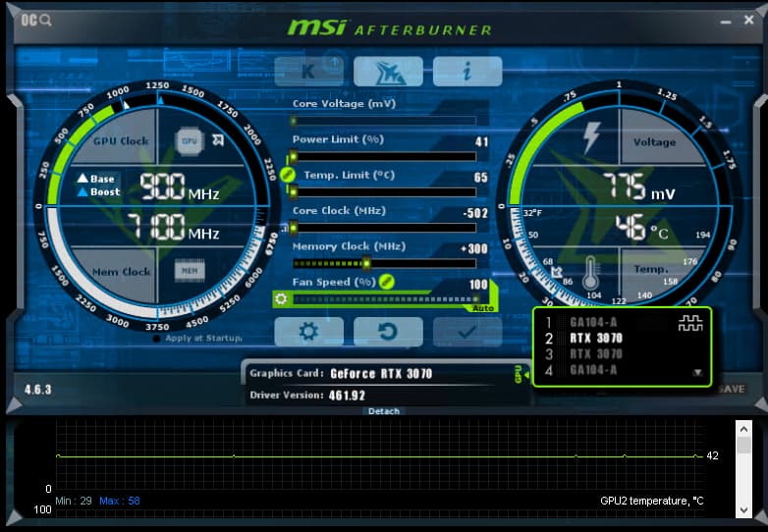The image size is (768, 532).
Task: Toggle the link between Power and Temp limits
Action: (288, 175)
